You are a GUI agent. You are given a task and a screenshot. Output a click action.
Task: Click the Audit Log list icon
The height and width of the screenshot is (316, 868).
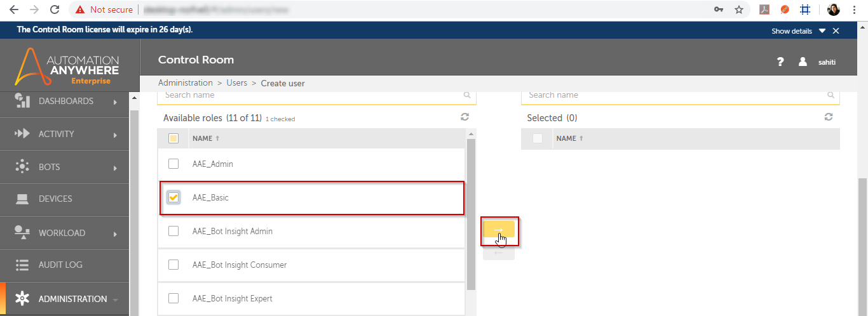click(22, 265)
